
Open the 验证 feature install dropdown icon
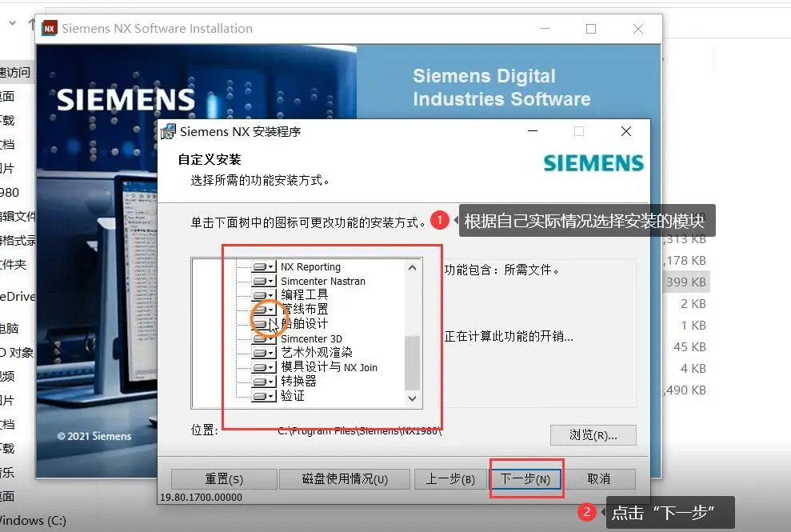264,396
